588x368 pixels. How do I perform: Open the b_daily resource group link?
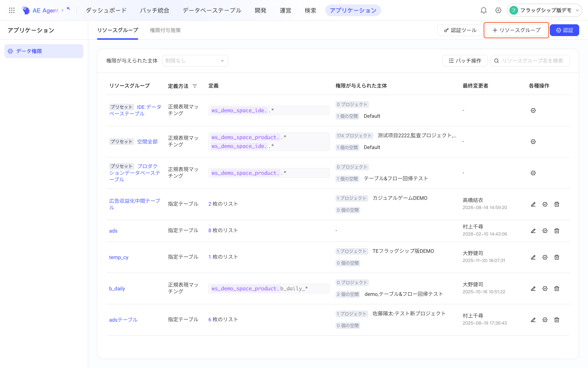(x=117, y=288)
